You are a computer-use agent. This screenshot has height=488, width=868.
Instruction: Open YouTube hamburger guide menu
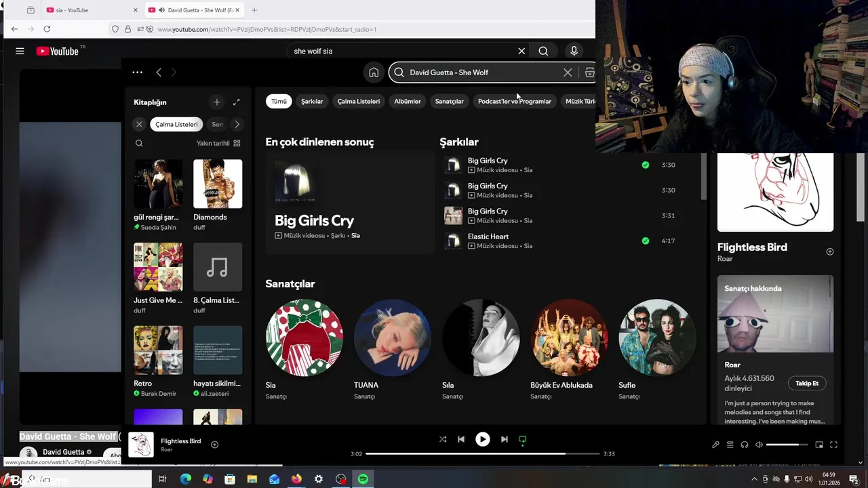pyautogui.click(x=20, y=51)
